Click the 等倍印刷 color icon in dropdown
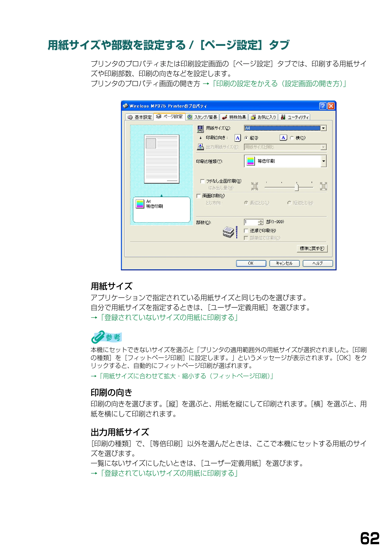This screenshot has height=554, width=392. point(250,161)
